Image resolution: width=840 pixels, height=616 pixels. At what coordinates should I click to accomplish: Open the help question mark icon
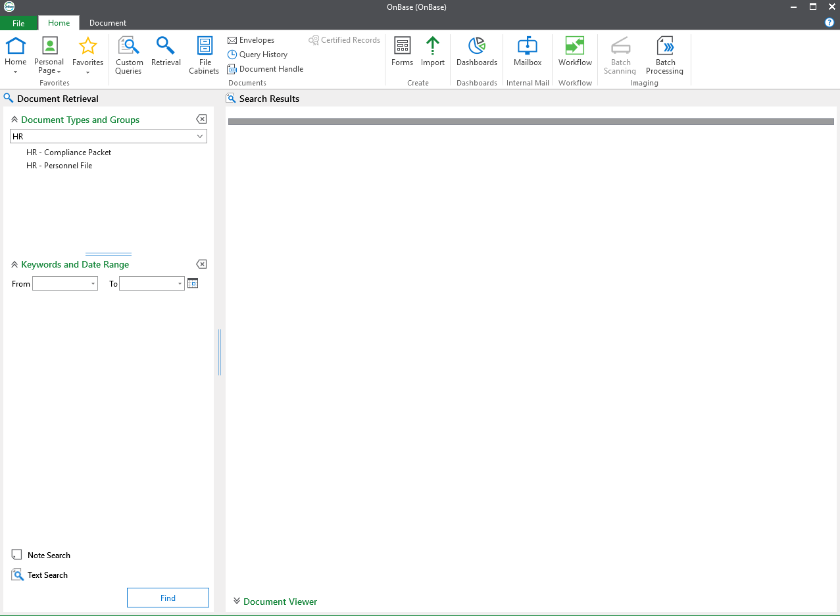829,22
